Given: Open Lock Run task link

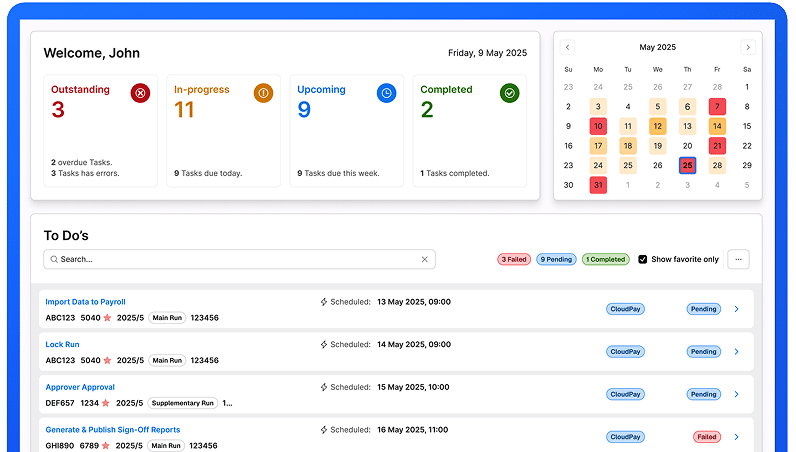Looking at the screenshot, I should click(62, 345).
